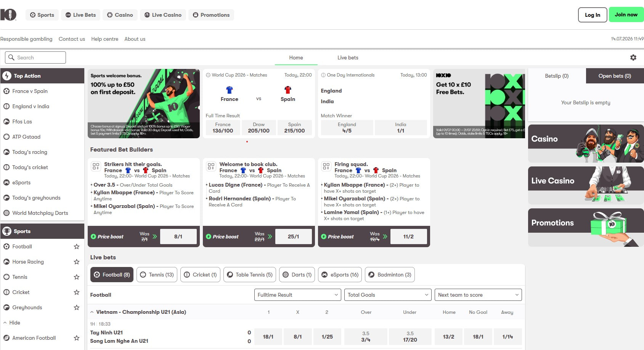The image size is (644, 350).
Task: Open the Fulltime Result dropdown
Action: pos(298,295)
